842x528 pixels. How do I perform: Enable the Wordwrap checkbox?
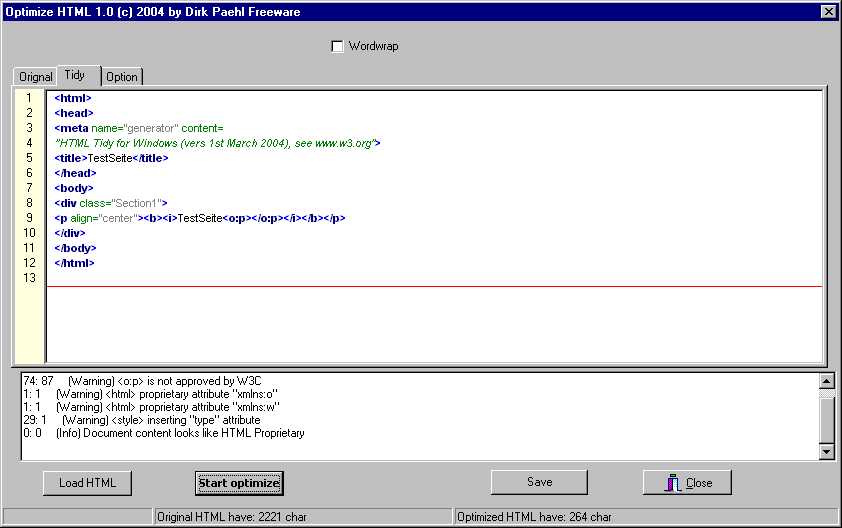click(337, 47)
